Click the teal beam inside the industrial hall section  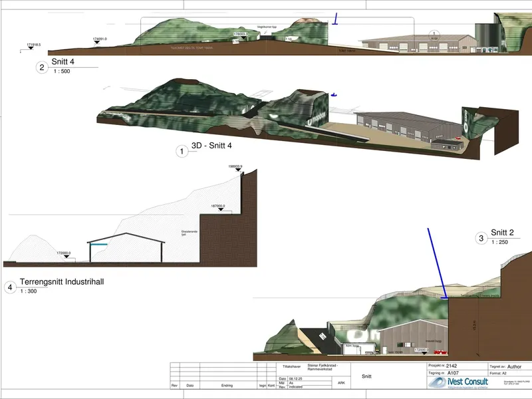coord(98,244)
